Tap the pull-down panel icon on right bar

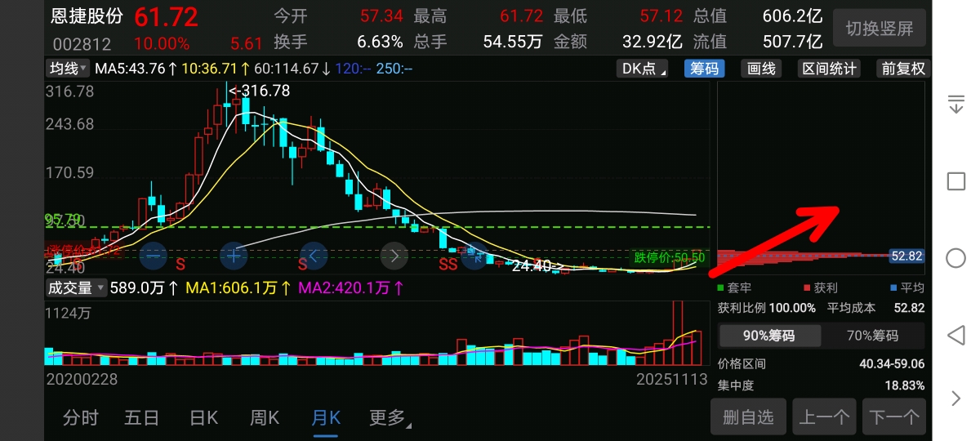click(956, 104)
